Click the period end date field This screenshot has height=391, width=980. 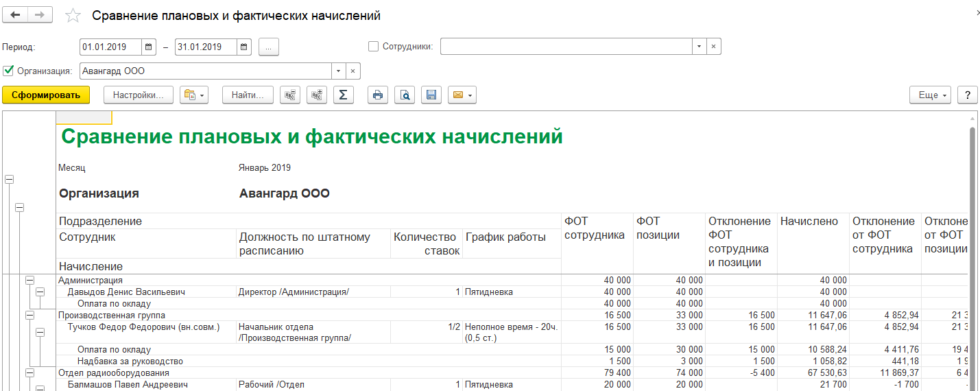click(x=206, y=47)
